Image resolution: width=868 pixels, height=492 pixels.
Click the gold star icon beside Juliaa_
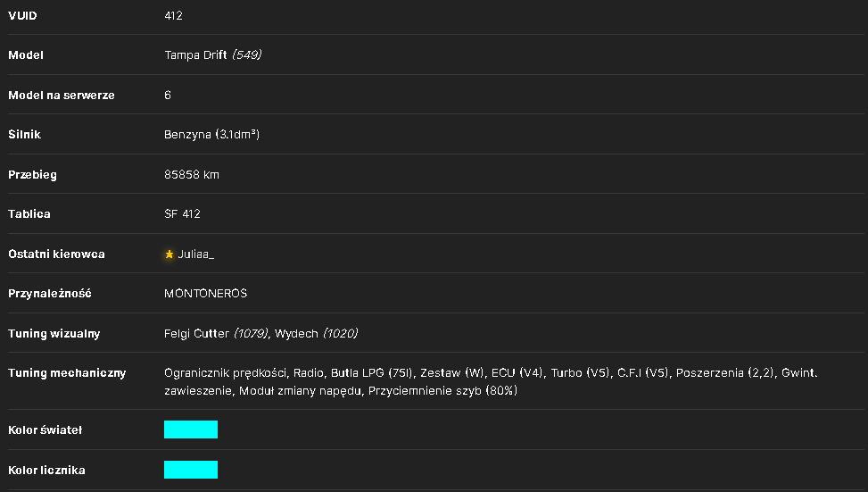point(169,254)
